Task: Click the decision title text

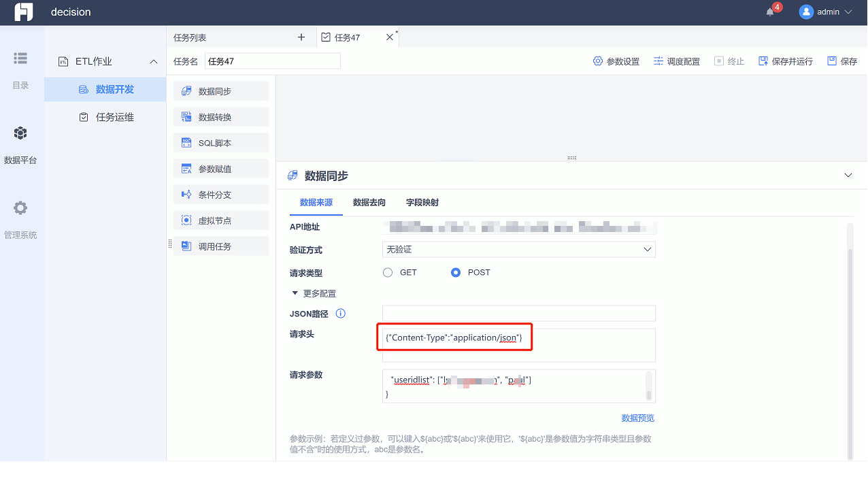Action: pos(71,12)
